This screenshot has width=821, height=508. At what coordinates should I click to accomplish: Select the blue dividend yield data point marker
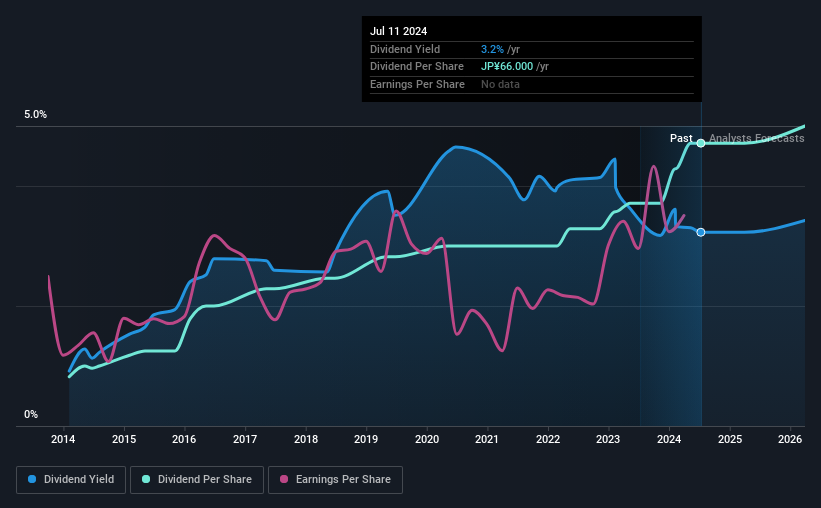tap(701, 232)
